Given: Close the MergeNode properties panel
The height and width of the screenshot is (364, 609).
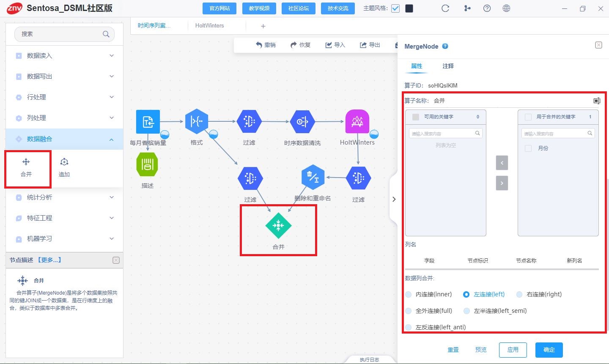Looking at the screenshot, I should pos(598,45).
